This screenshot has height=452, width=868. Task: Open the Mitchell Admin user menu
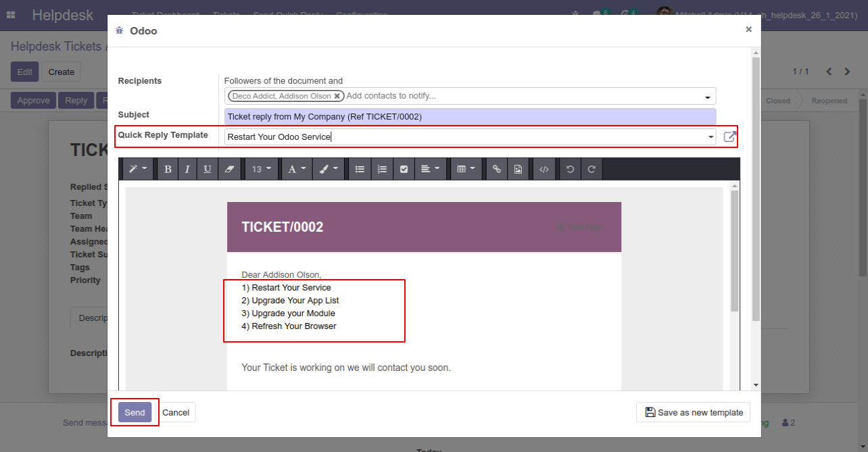[757, 14]
